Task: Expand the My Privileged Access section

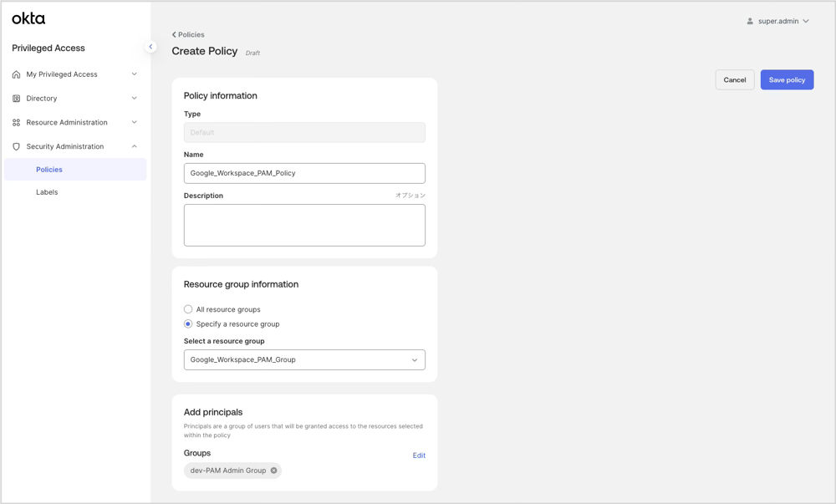Action: [x=132, y=74]
